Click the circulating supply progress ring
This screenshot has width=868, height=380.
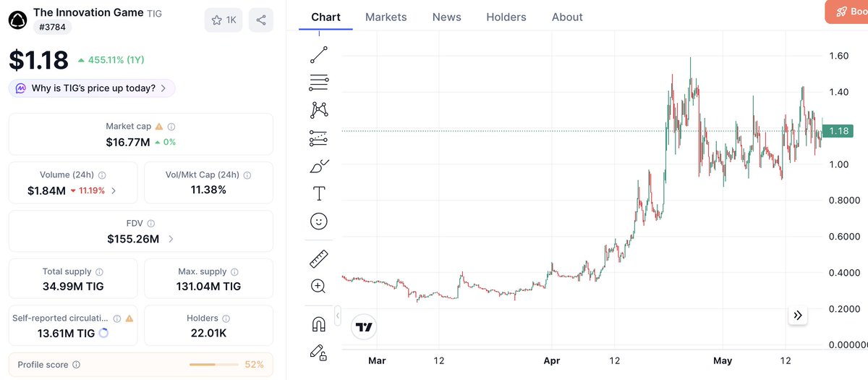pos(103,334)
